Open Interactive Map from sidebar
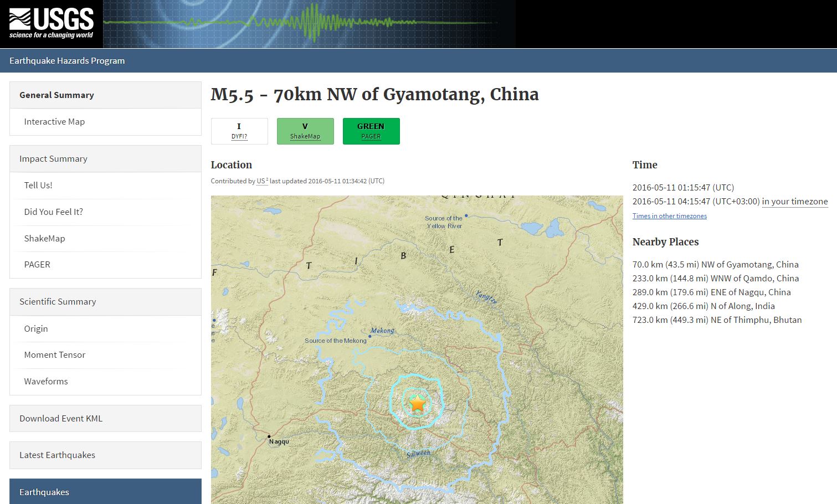 coord(54,122)
